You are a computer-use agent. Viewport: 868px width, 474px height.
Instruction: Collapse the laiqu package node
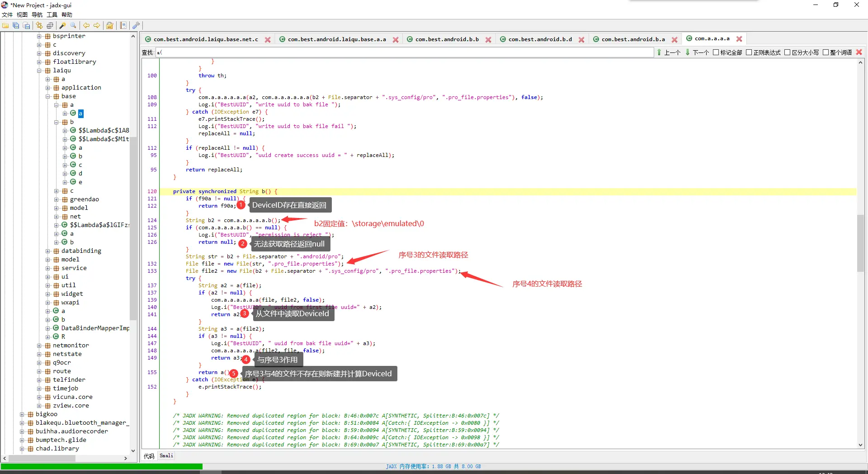[x=39, y=71]
